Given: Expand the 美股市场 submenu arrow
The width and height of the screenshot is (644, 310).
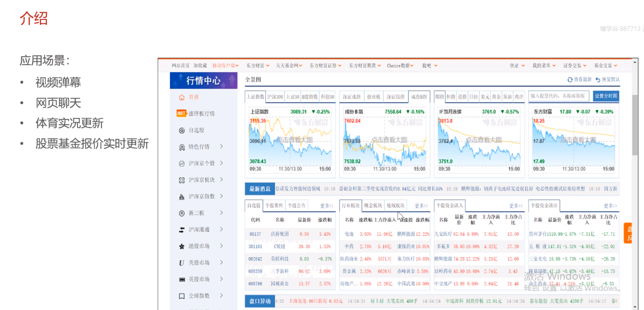Looking at the screenshot, I should (221, 262).
